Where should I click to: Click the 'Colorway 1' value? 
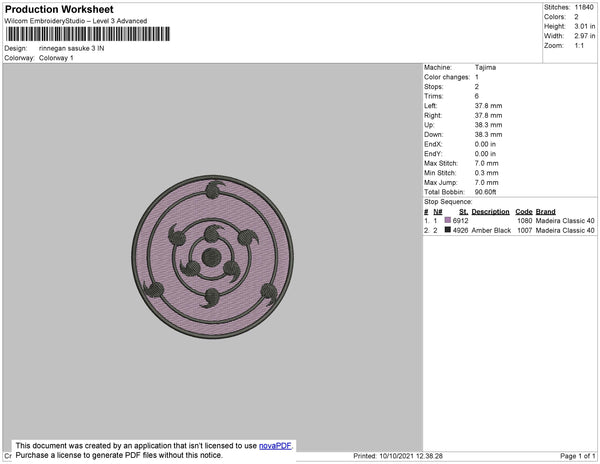click(x=56, y=58)
